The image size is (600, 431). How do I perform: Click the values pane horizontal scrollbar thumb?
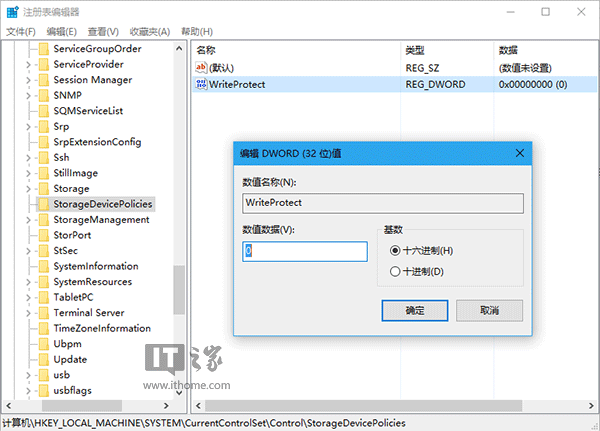point(364,406)
